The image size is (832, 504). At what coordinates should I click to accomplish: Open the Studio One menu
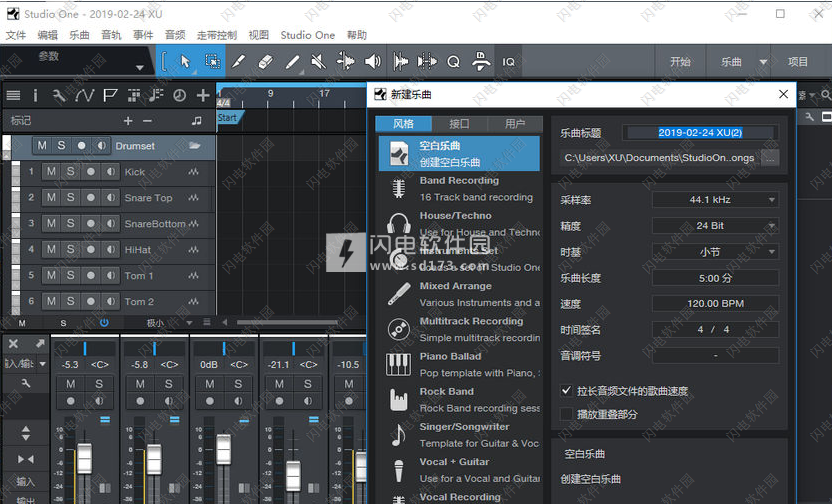[x=307, y=35]
